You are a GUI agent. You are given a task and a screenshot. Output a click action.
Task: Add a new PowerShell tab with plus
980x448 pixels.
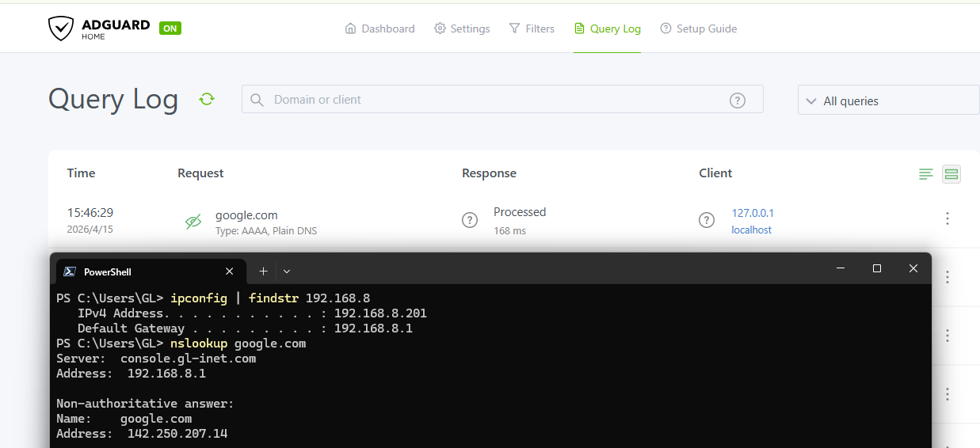click(264, 271)
